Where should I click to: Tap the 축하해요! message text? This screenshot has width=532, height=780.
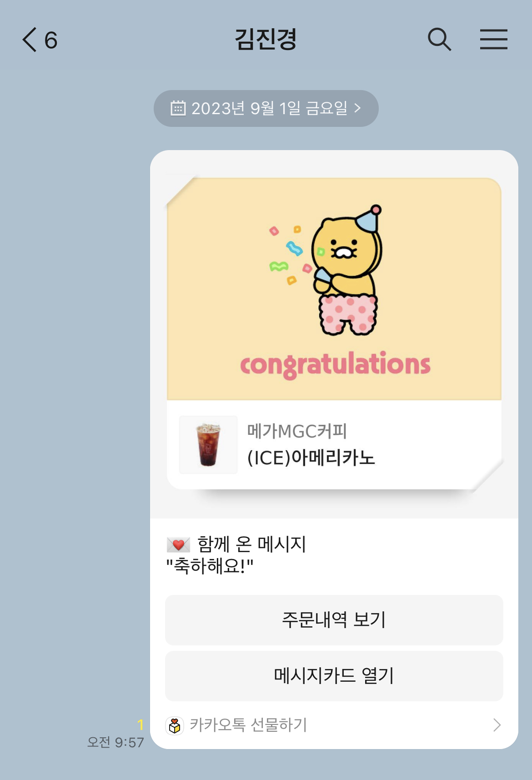210,566
